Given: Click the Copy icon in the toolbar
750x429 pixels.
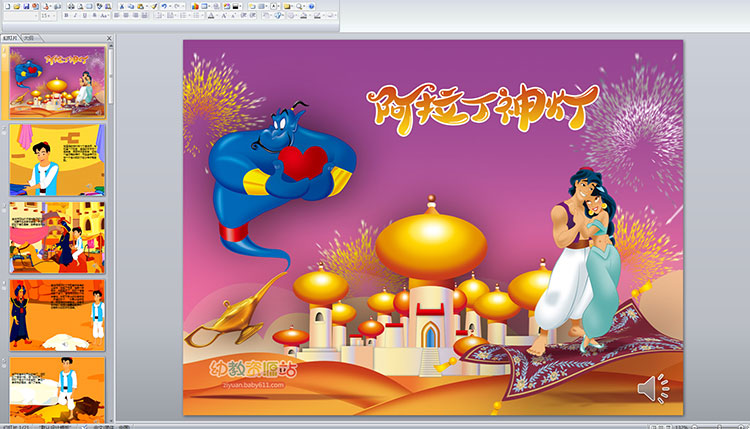Looking at the screenshot, I should 131,6.
